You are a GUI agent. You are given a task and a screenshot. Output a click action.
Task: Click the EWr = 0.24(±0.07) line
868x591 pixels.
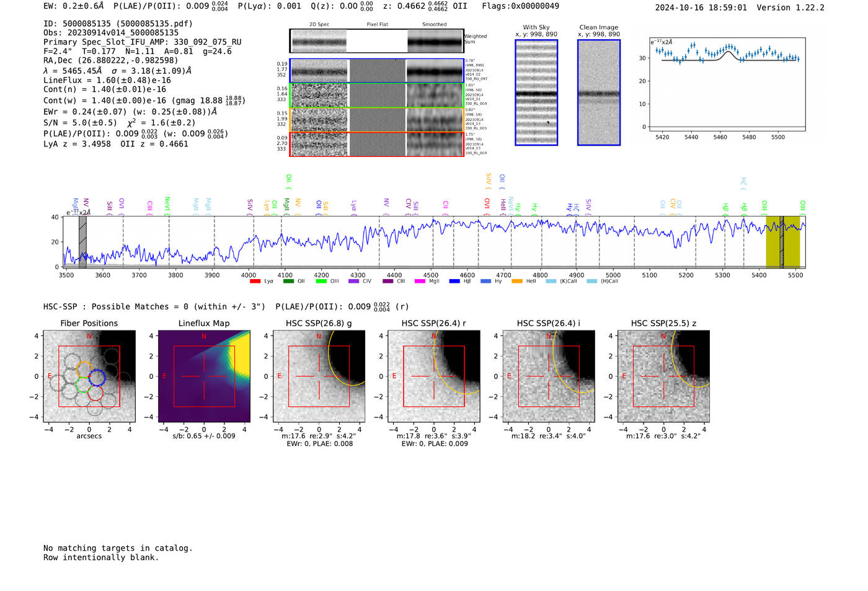click(130, 112)
